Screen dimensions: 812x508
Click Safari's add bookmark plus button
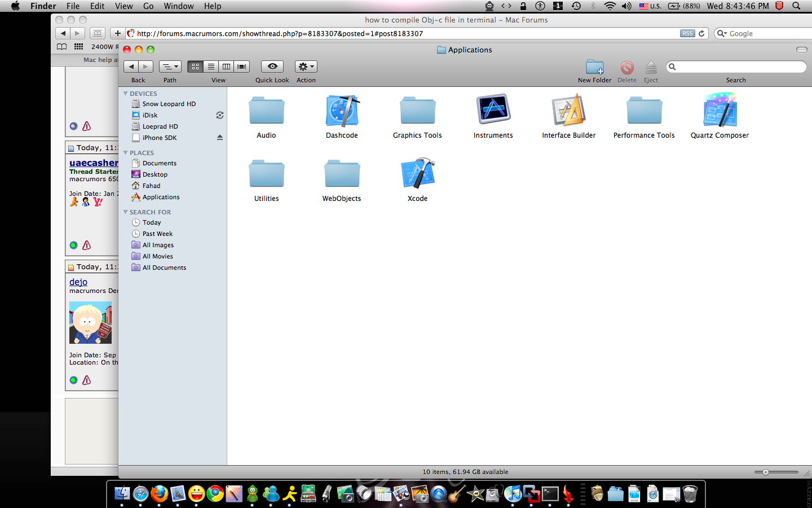point(117,33)
